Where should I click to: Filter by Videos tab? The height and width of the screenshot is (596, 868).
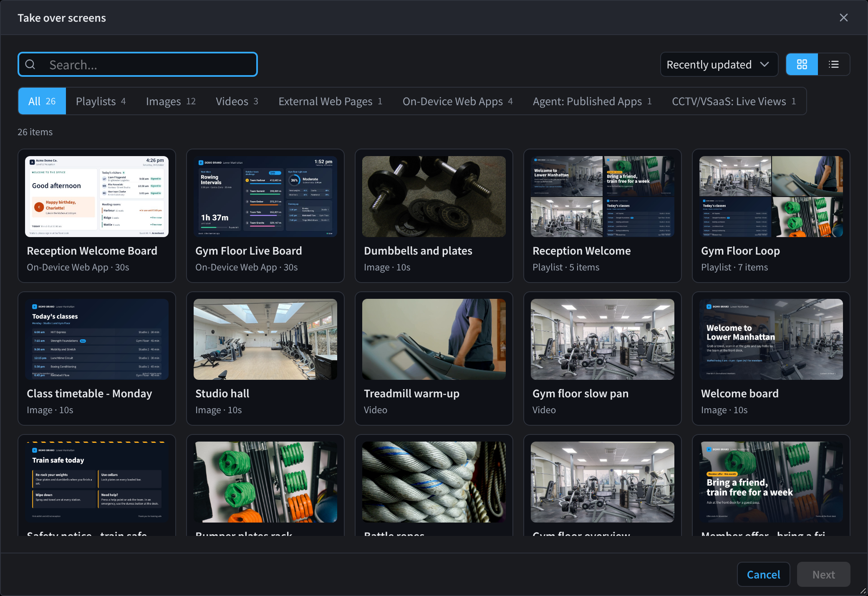[x=237, y=101]
